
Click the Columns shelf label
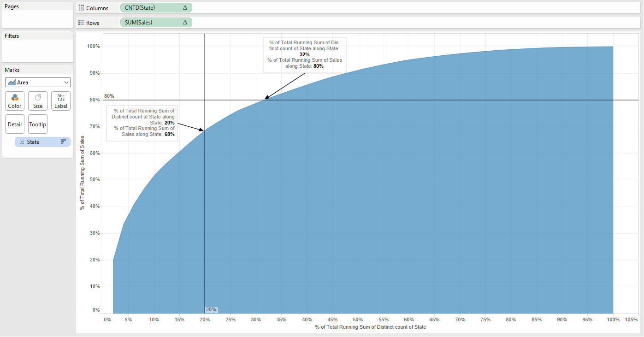[x=97, y=8]
